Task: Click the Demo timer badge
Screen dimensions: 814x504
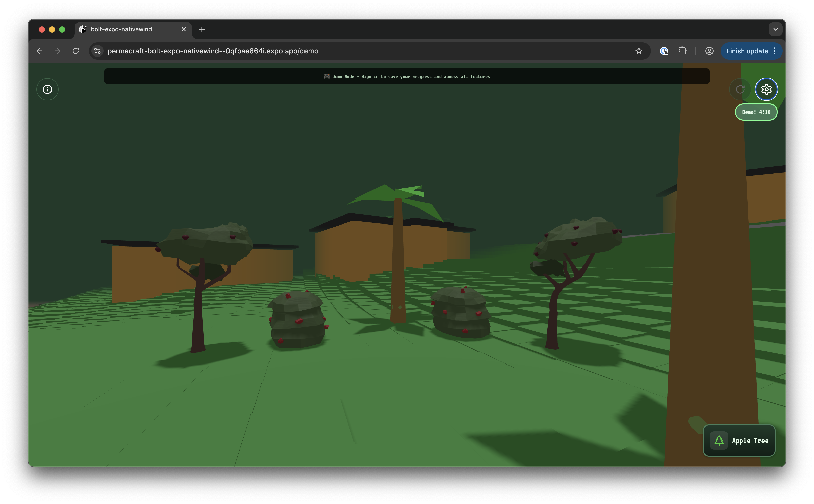Action: click(756, 112)
